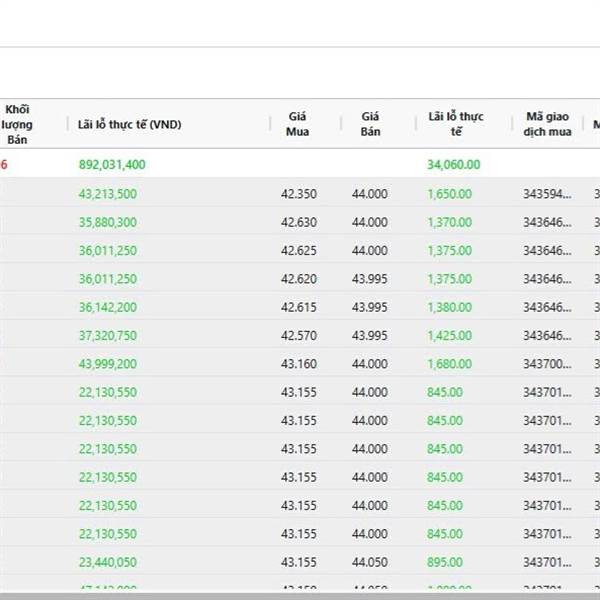Image resolution: width=600 pixels, height=600 pixels.
Task: Select the buy price cell 42.350
Action: click(298, 194)
